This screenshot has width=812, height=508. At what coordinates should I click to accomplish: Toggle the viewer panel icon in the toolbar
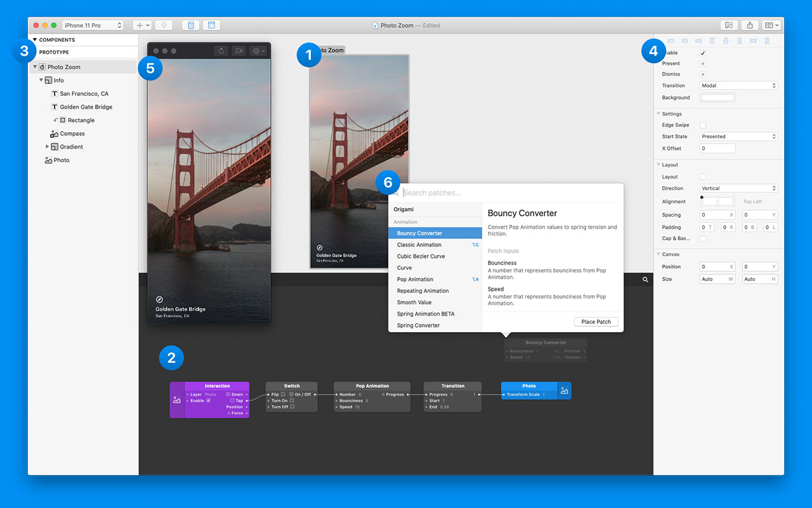190,25
